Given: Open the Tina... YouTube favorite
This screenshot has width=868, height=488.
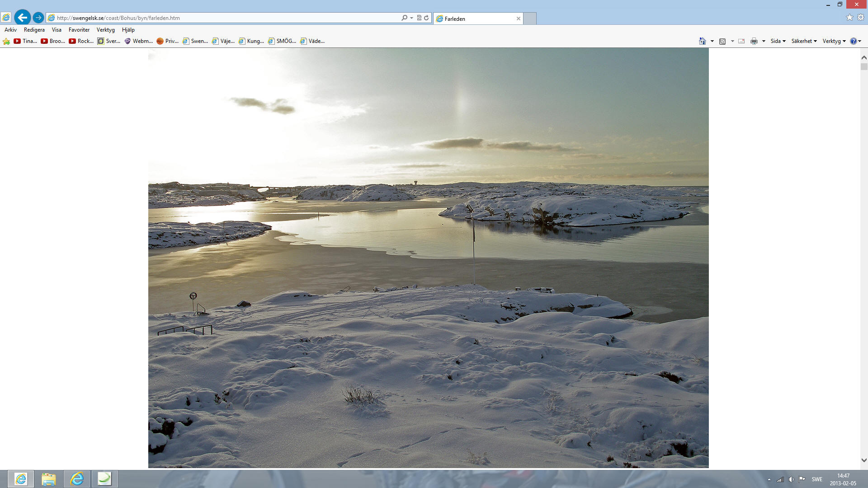Looking at the screenshot, I should (25, 41).
